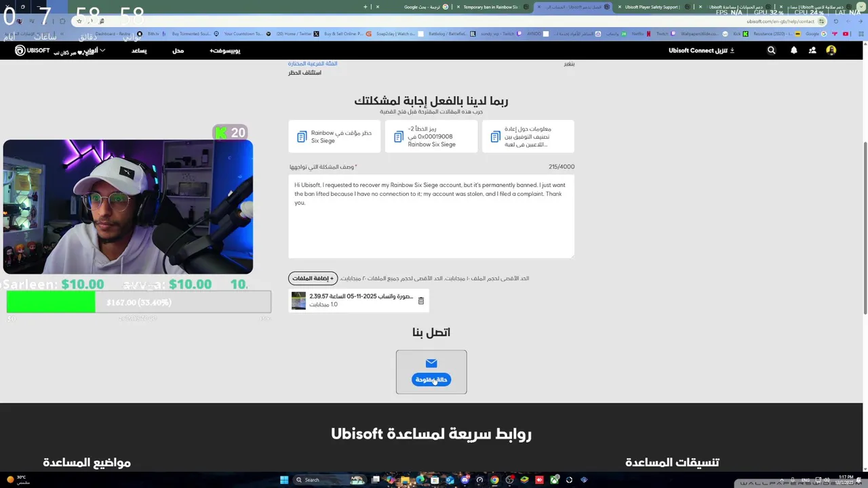Open Microsoft Edge from the taskbar
This screenshot has width=868, height=488.
(420, 480)
